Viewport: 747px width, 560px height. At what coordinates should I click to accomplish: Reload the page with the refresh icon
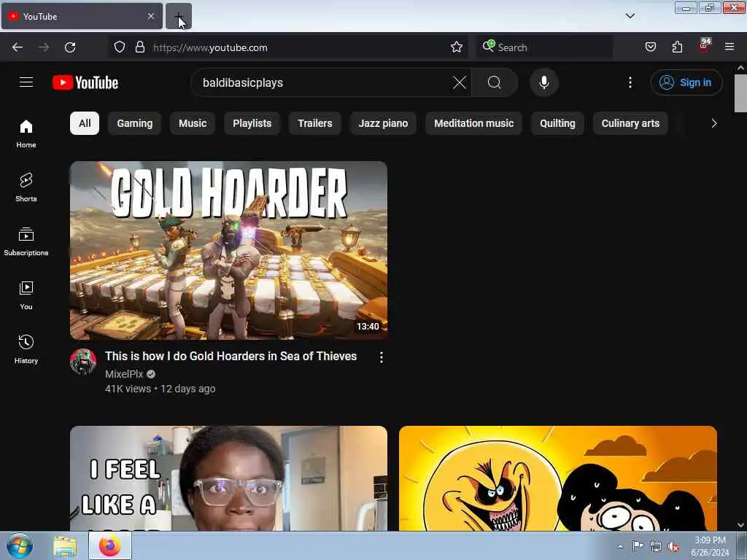coord(70,47)
